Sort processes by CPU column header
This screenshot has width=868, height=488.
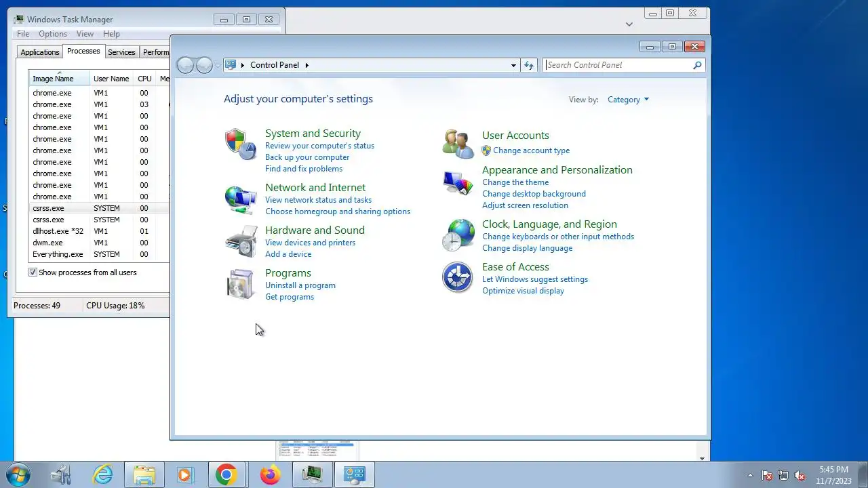pos(144,79)
